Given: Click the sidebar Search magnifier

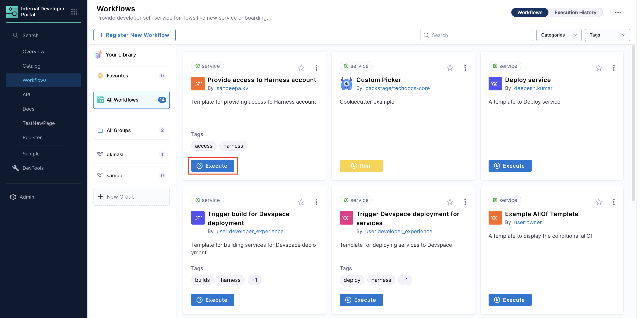Looking at the screenshot, I should click(15, 35).
